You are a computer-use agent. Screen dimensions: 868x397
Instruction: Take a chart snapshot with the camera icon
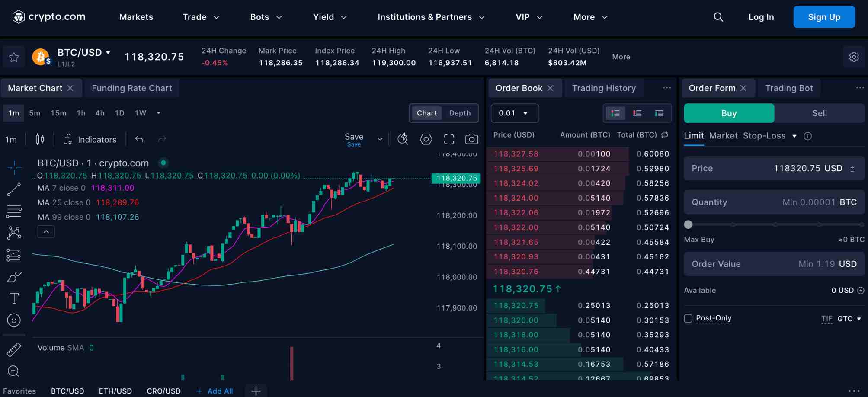click(x=471, y=139)
